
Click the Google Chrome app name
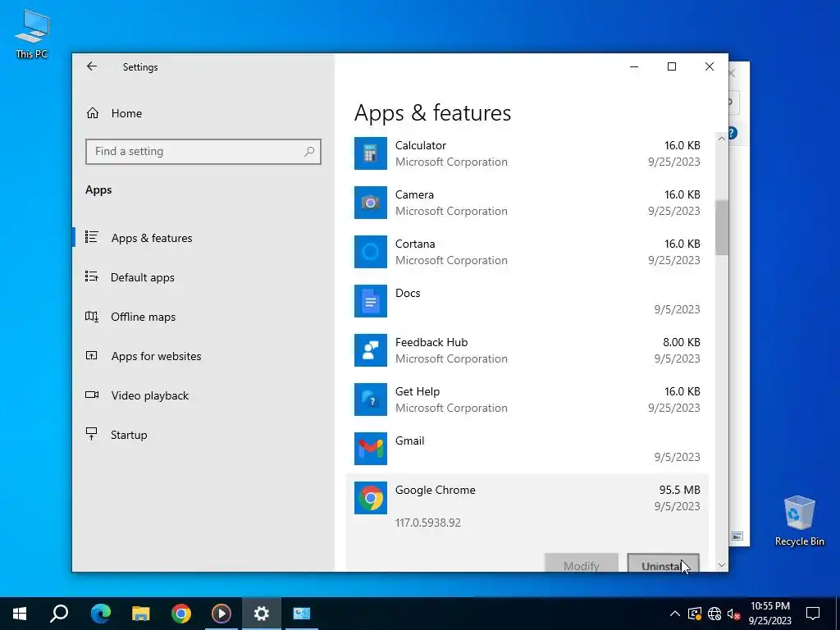[435, 491]
